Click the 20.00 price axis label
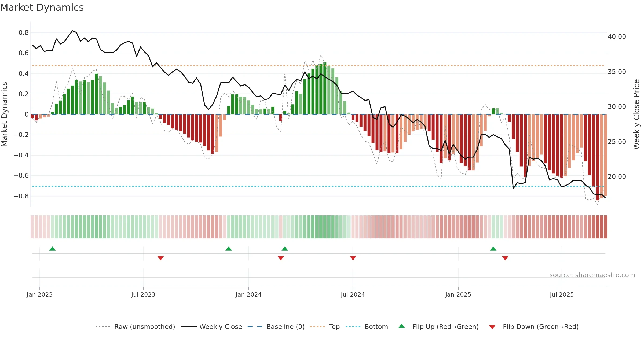Image resolution: width=644 pixels, height=362 pixels. point(617,176)
